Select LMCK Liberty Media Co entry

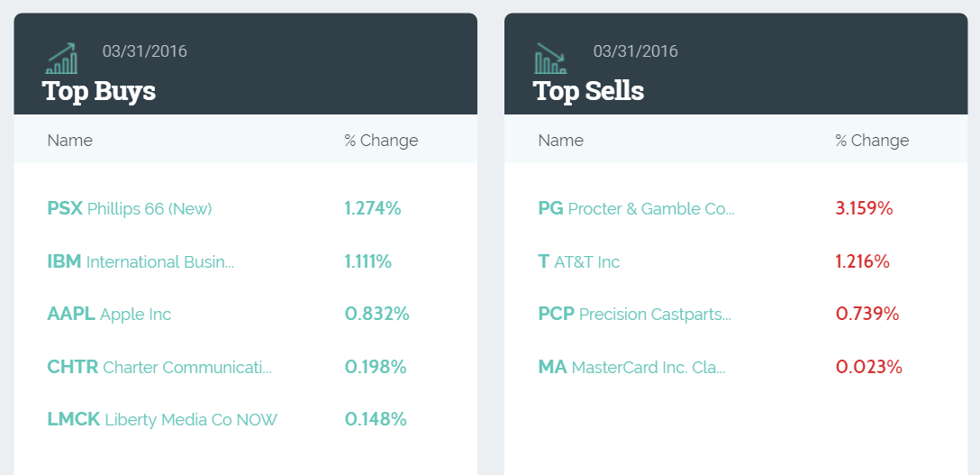tap(162, 419)
